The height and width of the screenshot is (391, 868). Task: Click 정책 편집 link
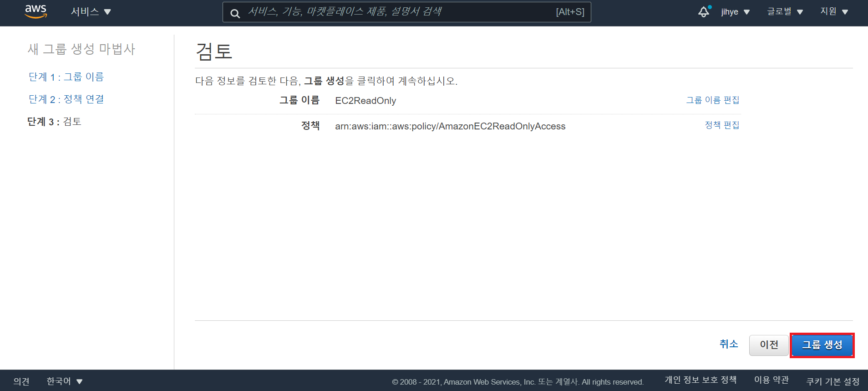click(x=722, y=125)
